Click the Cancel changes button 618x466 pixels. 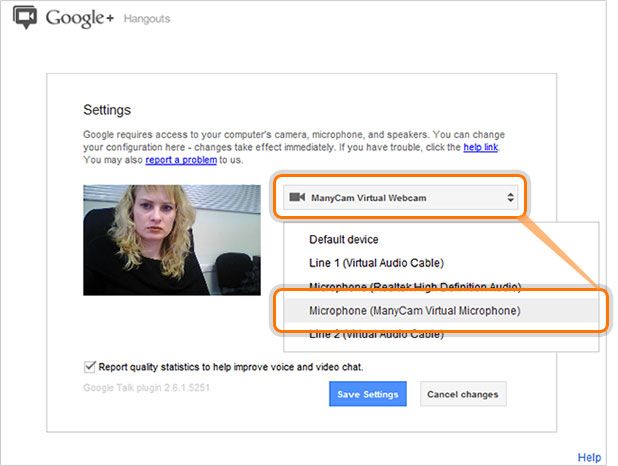(x=463, y=394)
